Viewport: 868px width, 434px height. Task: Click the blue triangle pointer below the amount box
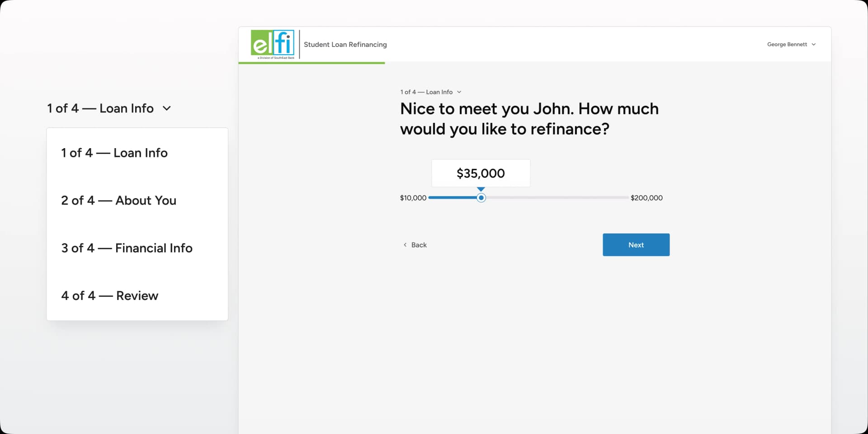[x=481, y=190]
